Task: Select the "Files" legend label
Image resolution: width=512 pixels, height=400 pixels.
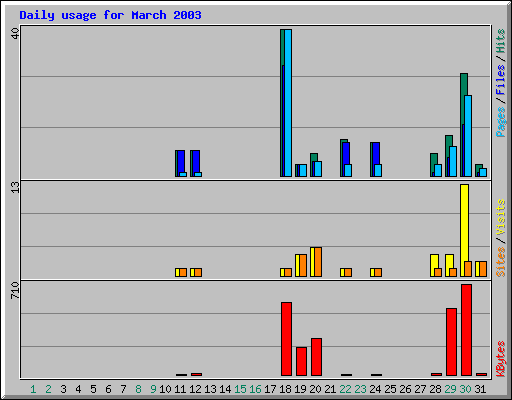Action: click(x=500, y=80)
